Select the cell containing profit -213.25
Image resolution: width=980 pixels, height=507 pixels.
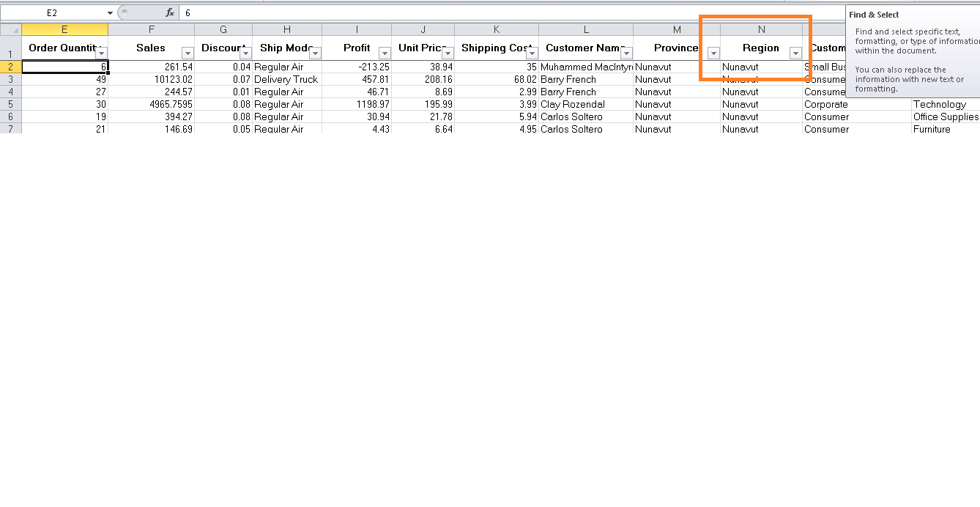point(357,67)
